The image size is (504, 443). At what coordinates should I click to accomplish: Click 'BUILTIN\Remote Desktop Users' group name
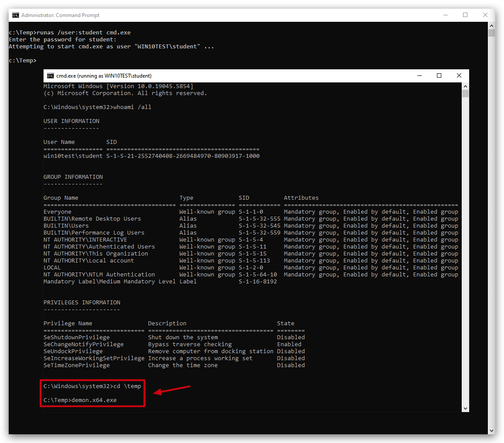pos(92,219)
